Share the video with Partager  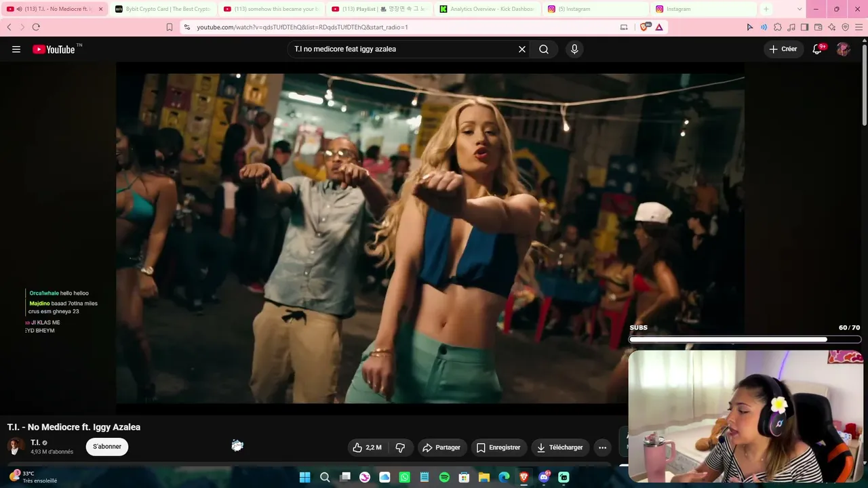click(441, 447)
